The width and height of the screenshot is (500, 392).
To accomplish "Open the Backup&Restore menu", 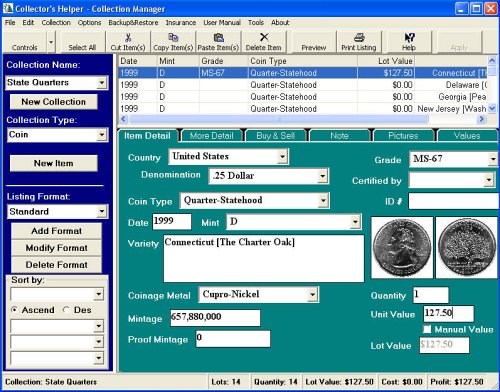I will pyautogui.click(x=133, y=23).
